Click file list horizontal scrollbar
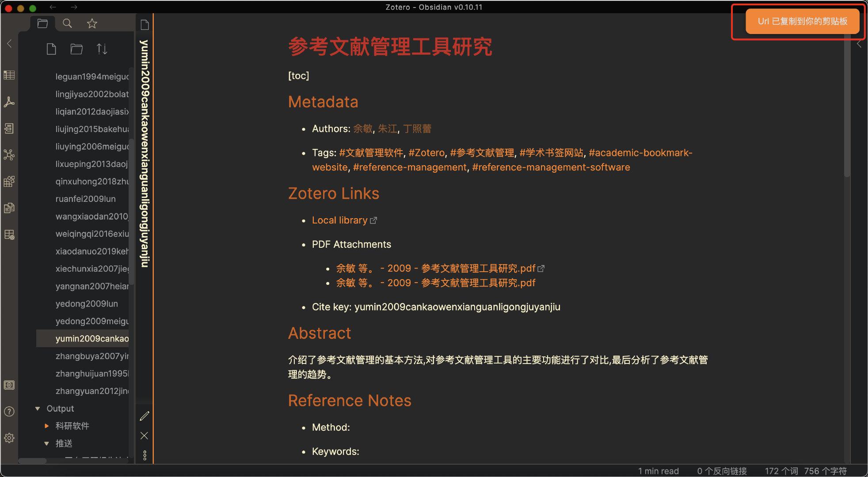 (x=32, y=461)
